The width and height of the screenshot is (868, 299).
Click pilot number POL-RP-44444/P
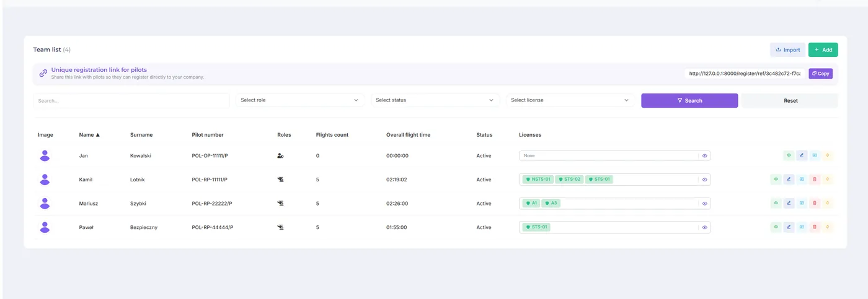[x=213, y=227]
